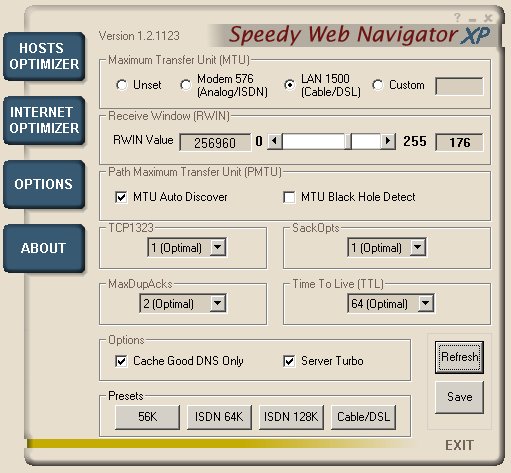Open the About section
Image resolution: width=511 pixels, height=473 pixels.
[x=44, y=248]
